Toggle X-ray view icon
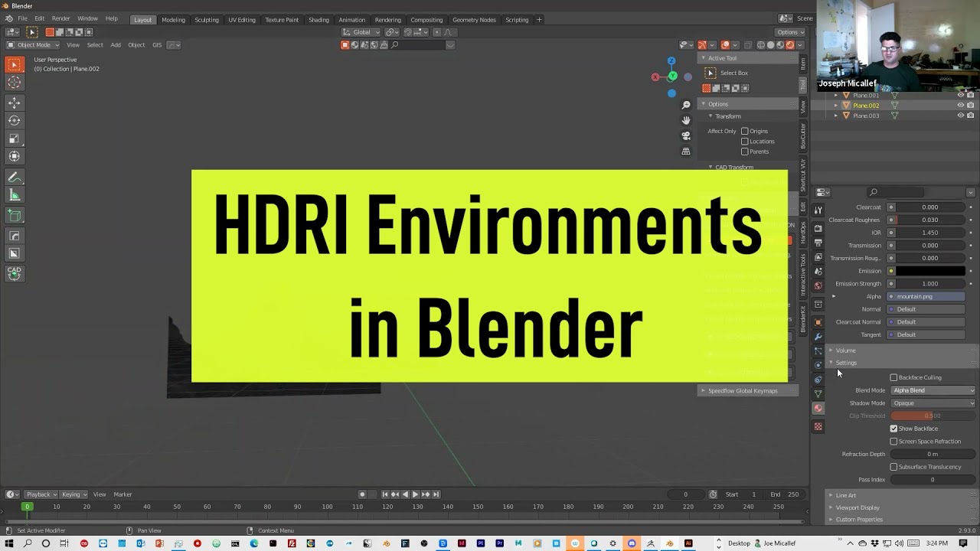Screen dimensions: 980x551 [749, 44]
